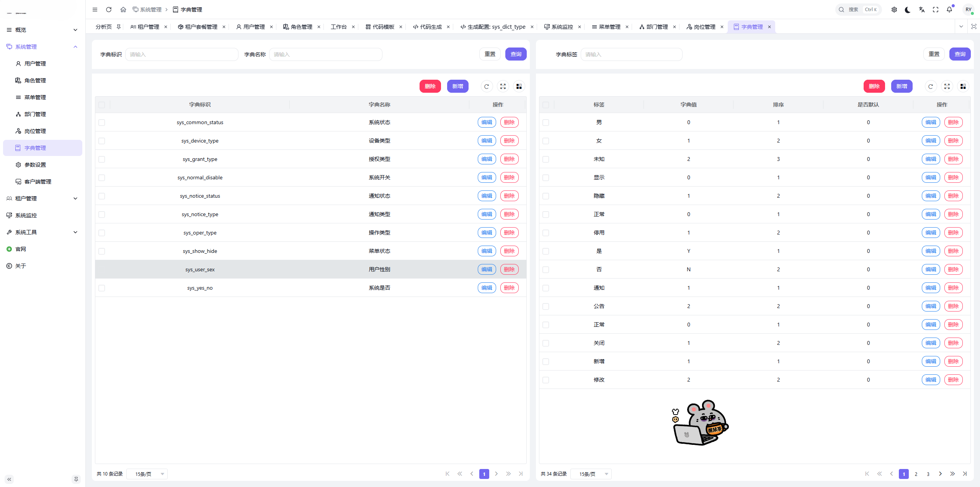Viewport: 980px width, 487px height.
Task: Open page size dropdown for data table
Action: pos(591,474)
